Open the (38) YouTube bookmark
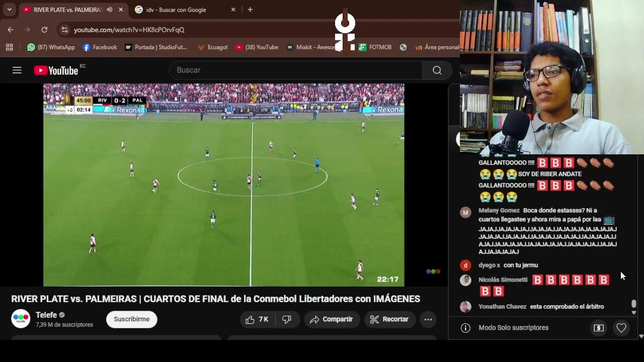Screen dimensions: 644x362 tap(257, 47)
